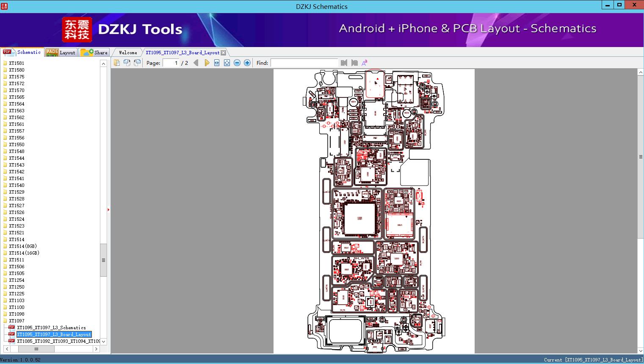Open the Share tab
This screenshot has height=364, width=644.
[95, 53]
